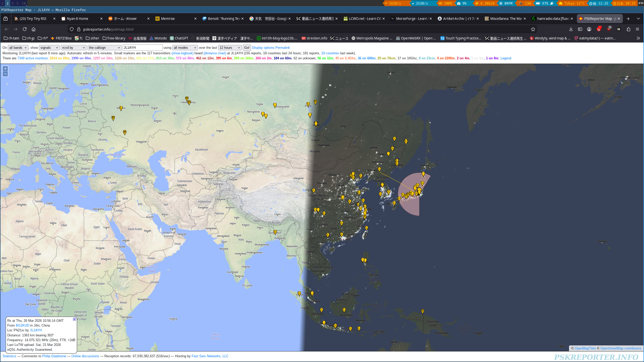Go to Firefox home page
The width and height of the screenshot is (644, 362).
coord(33,29)
